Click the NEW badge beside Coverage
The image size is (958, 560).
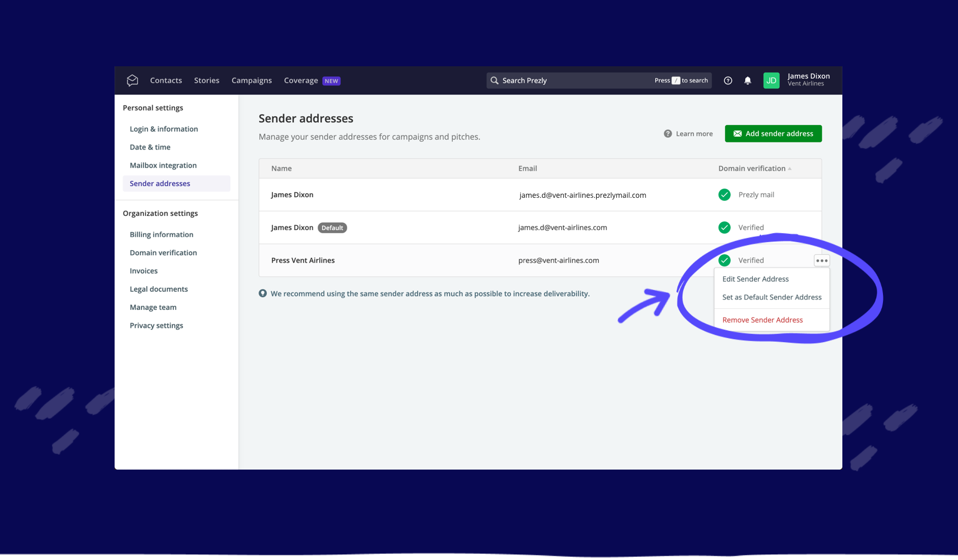tap(331, 81)
